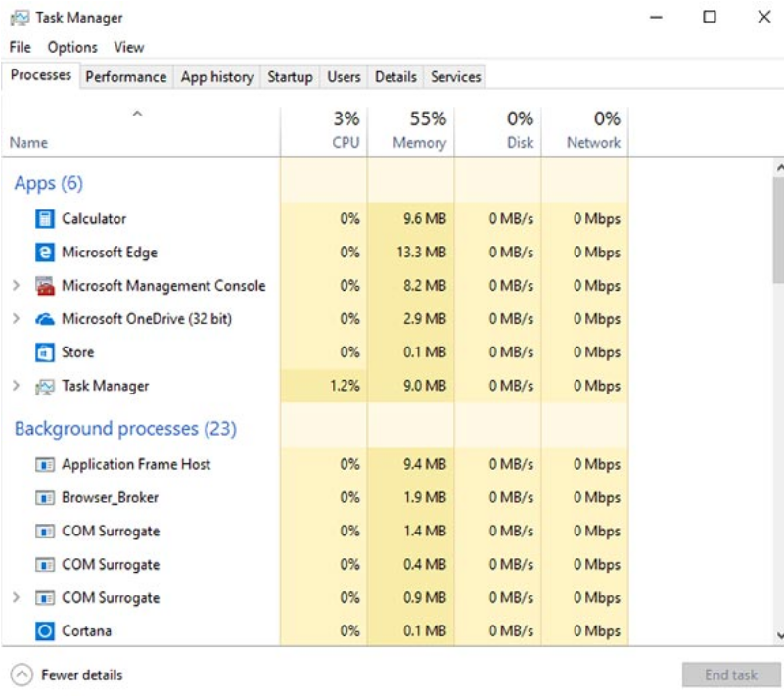Image resolution: width=784 pixels, height=696 pixels.
Task: Sort by the Network column header
Action: (x=585, y=131)
